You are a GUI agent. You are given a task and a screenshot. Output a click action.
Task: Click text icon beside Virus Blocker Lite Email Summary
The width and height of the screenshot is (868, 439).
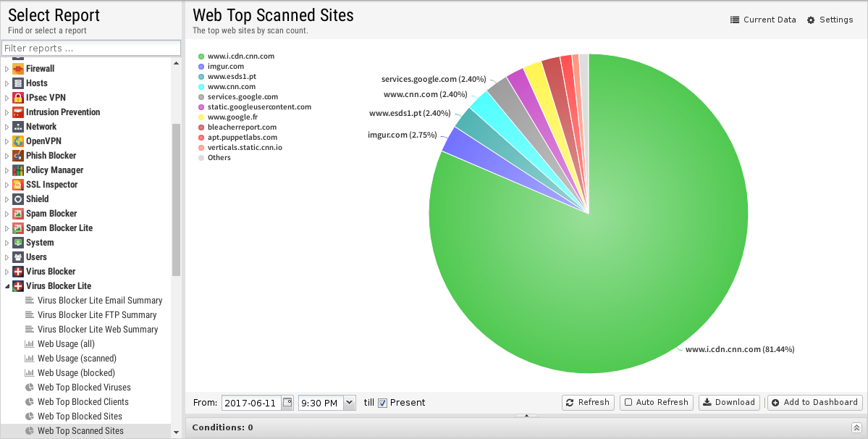click(30, 300)
